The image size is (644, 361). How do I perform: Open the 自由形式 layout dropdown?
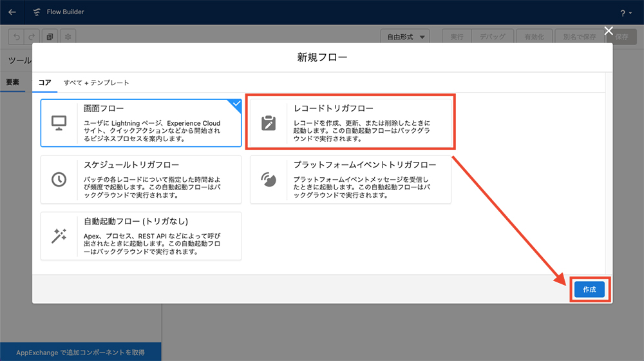point(405,37)
